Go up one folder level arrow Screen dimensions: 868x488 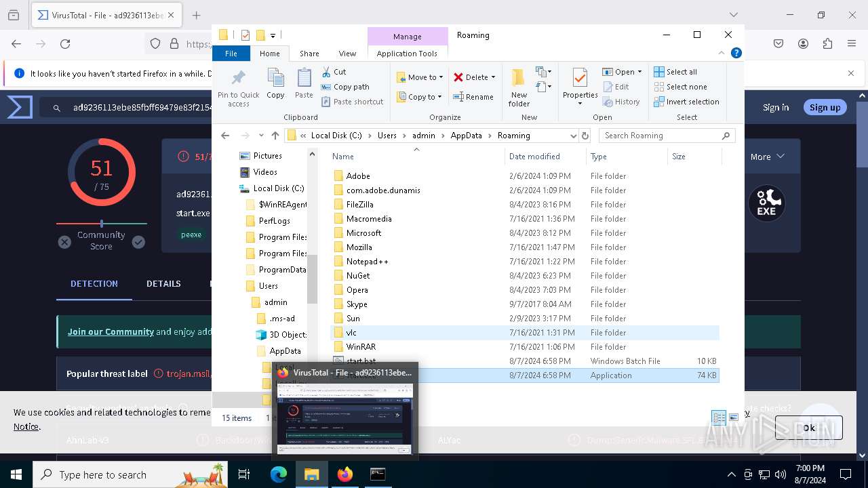coord(275,136)
